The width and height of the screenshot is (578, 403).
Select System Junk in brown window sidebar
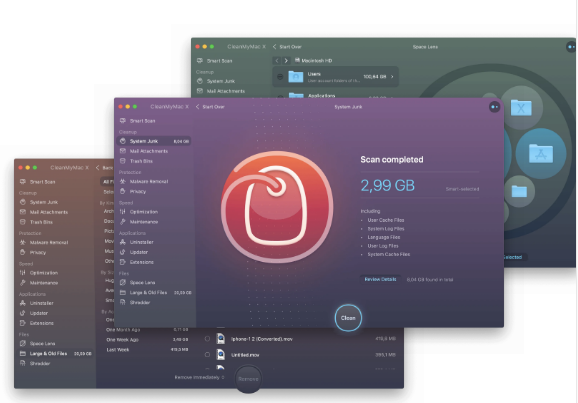coord(39,202)
